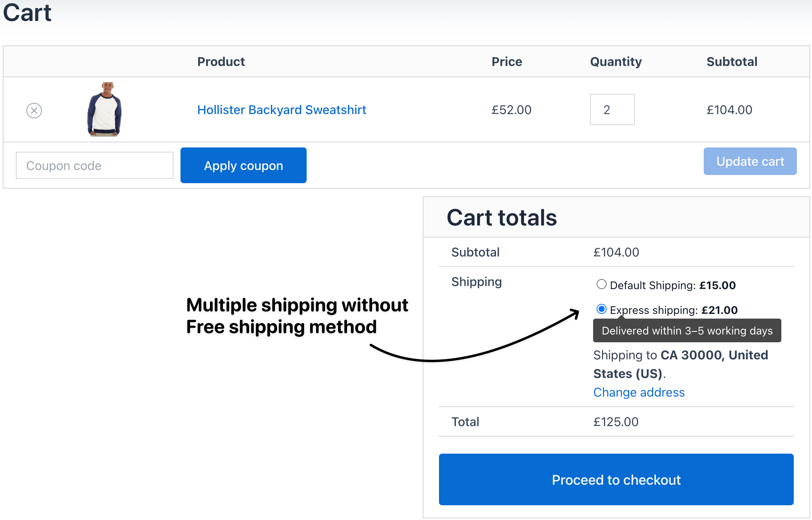This screenshot has height=520, width=812.
Task: Follow the Change address link
Action: point(639,392)
